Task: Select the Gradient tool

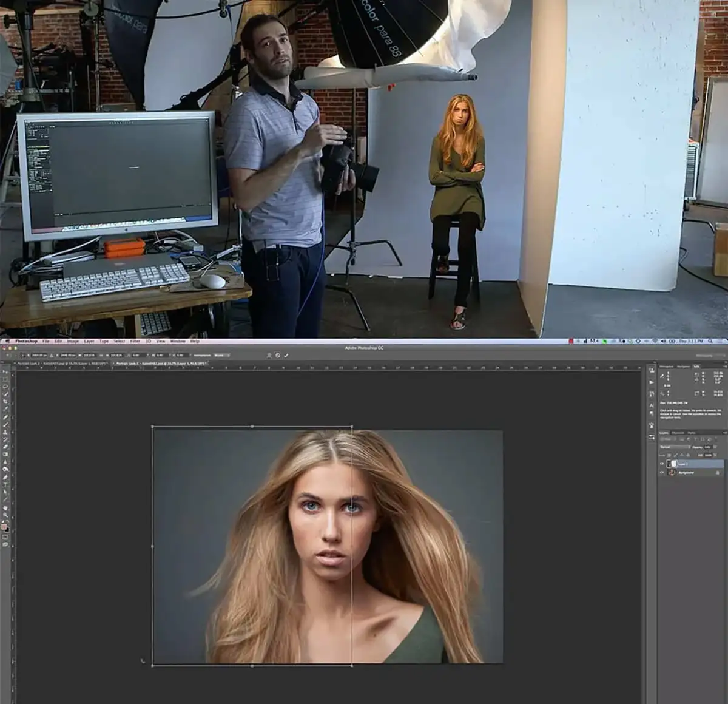Action: point(5,454)
